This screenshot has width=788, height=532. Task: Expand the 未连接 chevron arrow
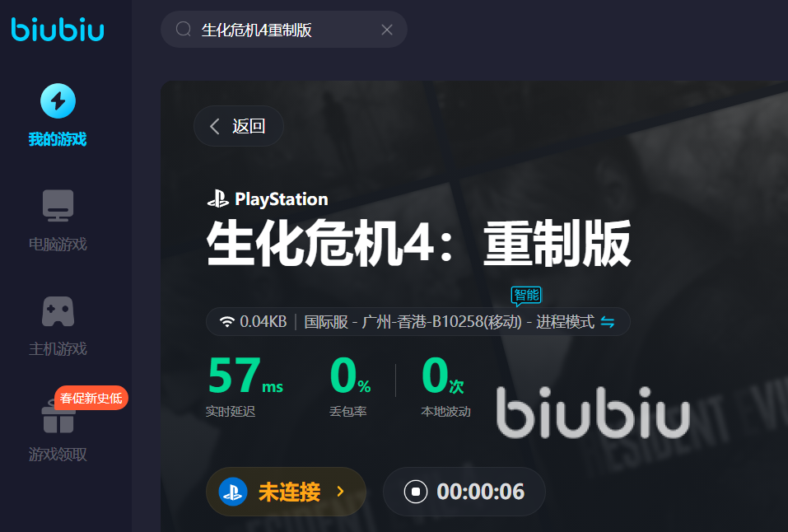click(x=341, y=492)
